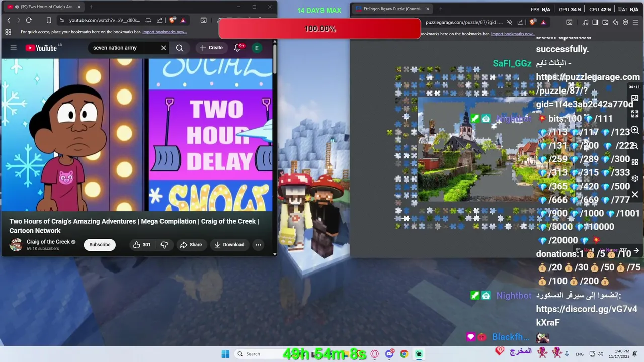644x362 pixels.
Task: Open site settings beside youtube.com address
Action: pos(62,20)
